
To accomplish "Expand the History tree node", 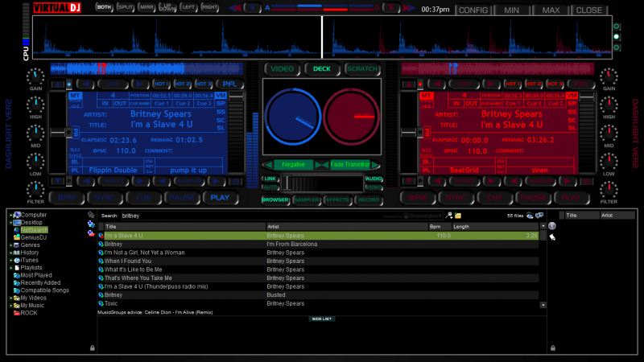I will 10,253.
